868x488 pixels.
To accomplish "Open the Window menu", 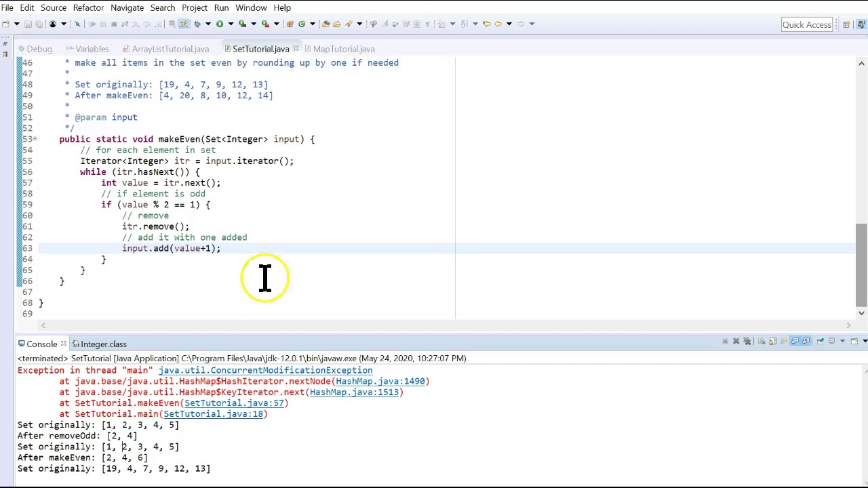I will pos(251,7).
